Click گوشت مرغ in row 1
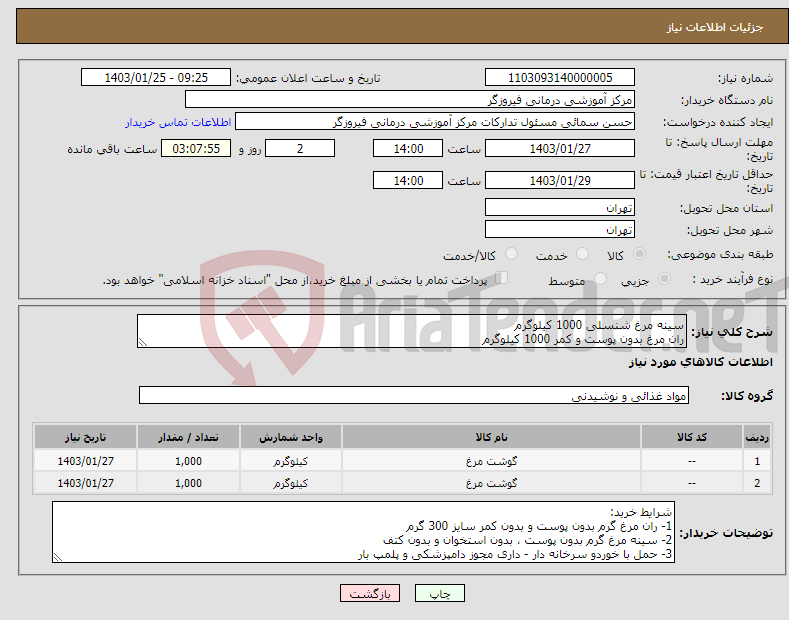 (x=491, y=461)
